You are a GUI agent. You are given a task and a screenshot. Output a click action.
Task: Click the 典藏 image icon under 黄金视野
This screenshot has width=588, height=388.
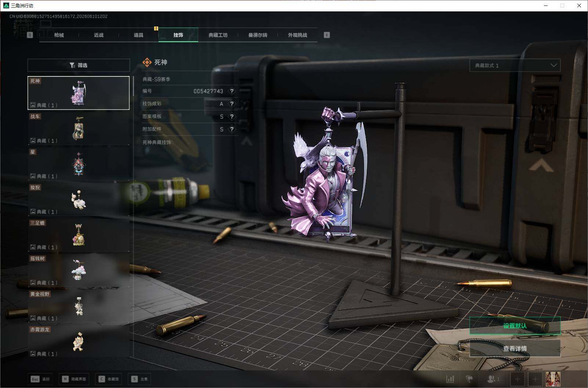[33, 318]
